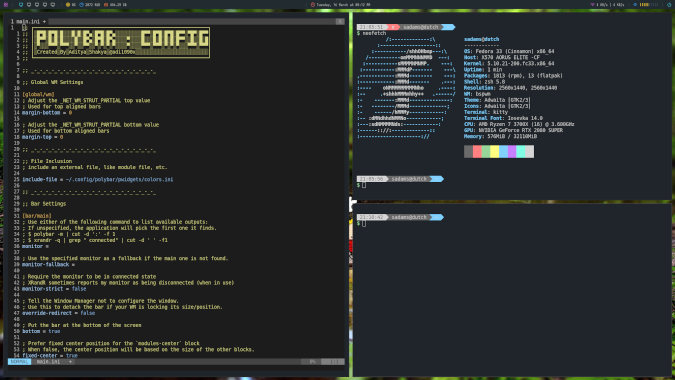This screenshot has width=675, height=380.
Task: Click the cyan swatch in neofetch palette
Action: [520, 151]
